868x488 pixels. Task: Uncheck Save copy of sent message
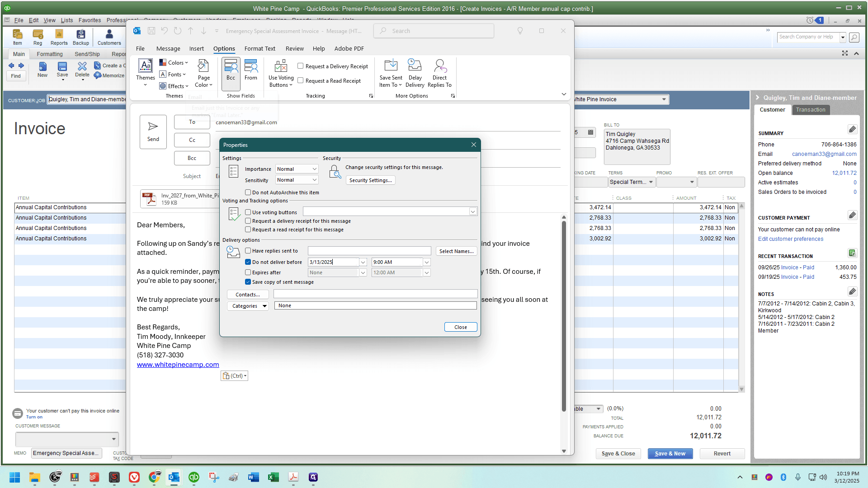(248, 282)
